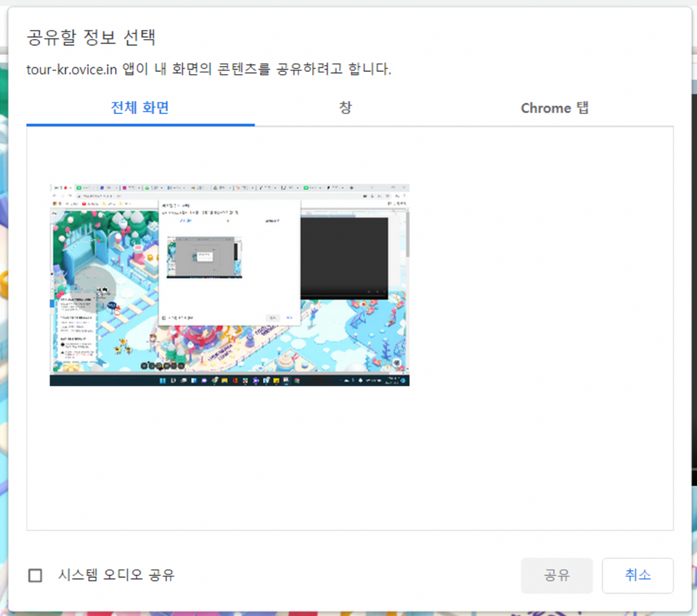
Task: Cancel with the 취소 button
Action: tap(637, 575)
